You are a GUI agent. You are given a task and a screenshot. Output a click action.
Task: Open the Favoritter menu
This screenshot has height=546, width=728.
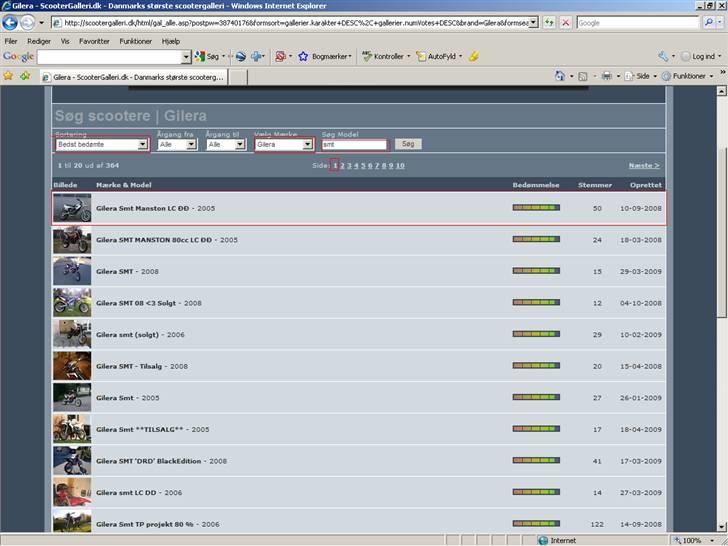[x=94, y=41]
